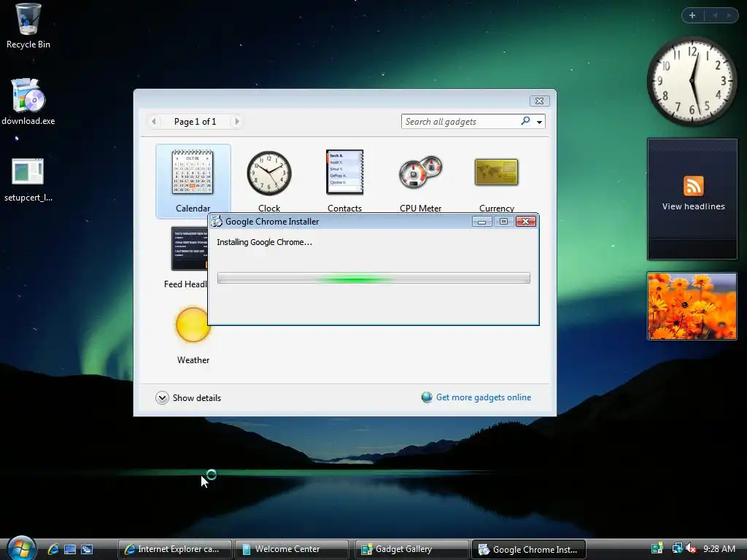Go to next gadget page arrow
Viewport: 747px width, 560px height.
pos(237,122)
